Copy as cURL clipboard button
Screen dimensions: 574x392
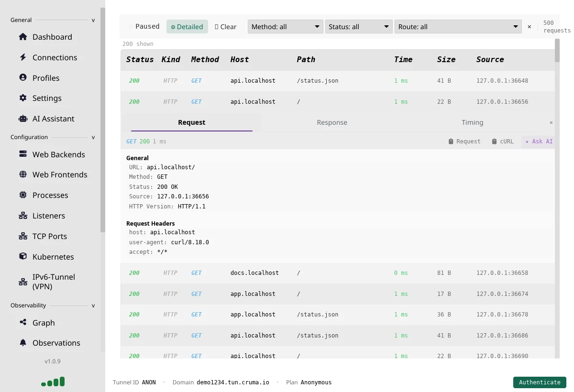(503, 142)
